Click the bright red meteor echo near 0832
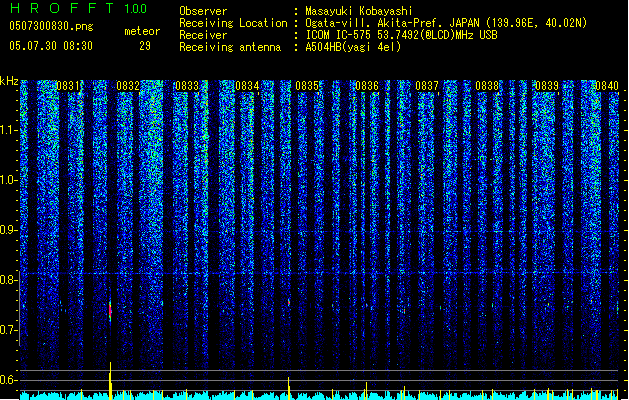The image size is (629, 400). [110, 311]
